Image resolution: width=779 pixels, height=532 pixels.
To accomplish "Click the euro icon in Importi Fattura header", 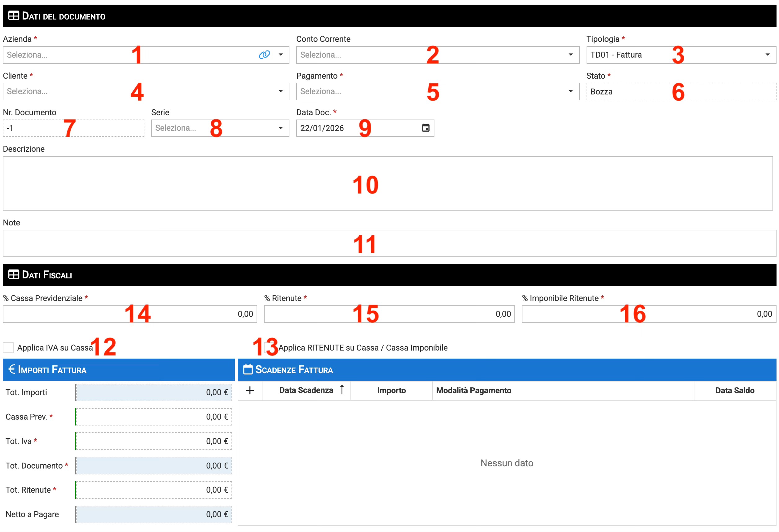I will pos(12,369).
